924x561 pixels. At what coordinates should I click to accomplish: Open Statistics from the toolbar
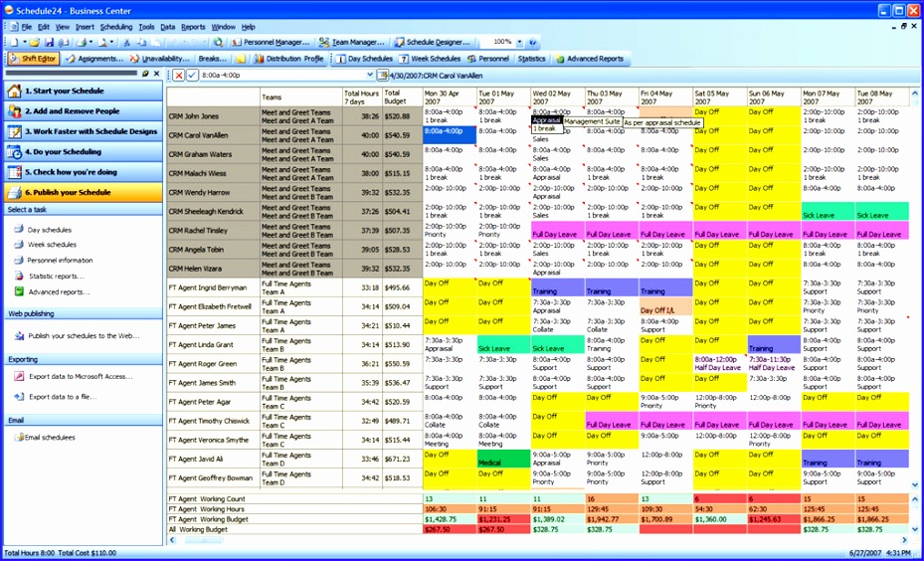(531, 59)
